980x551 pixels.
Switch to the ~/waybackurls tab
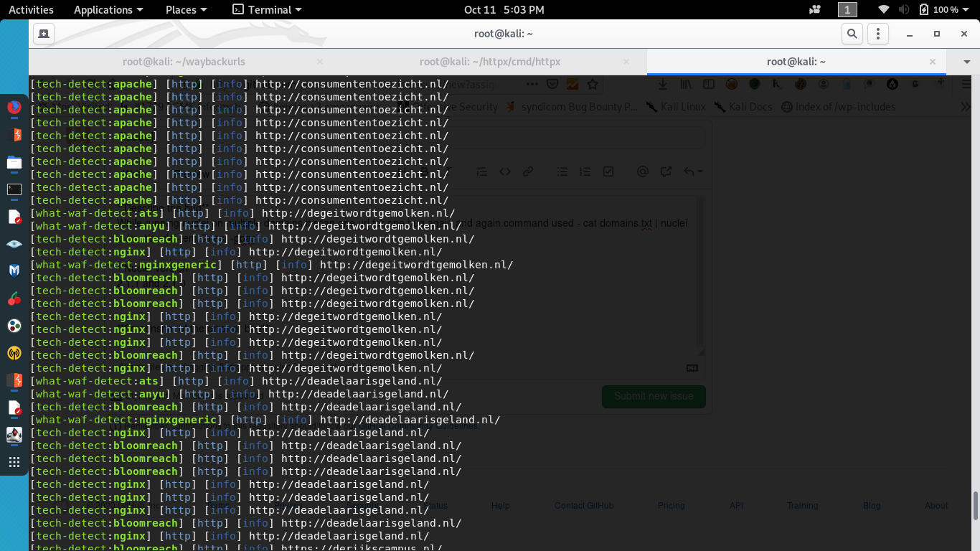click(x=182, y=62)
